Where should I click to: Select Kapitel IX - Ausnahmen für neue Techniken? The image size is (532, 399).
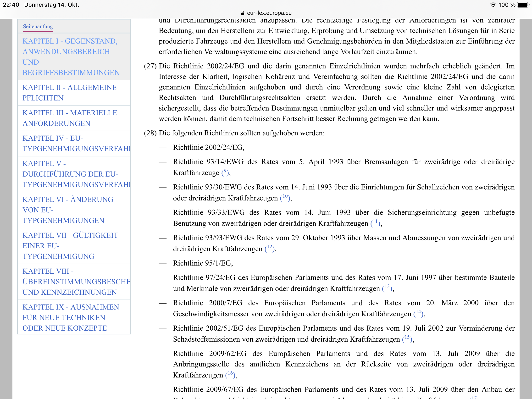click(x=74, y=317)
